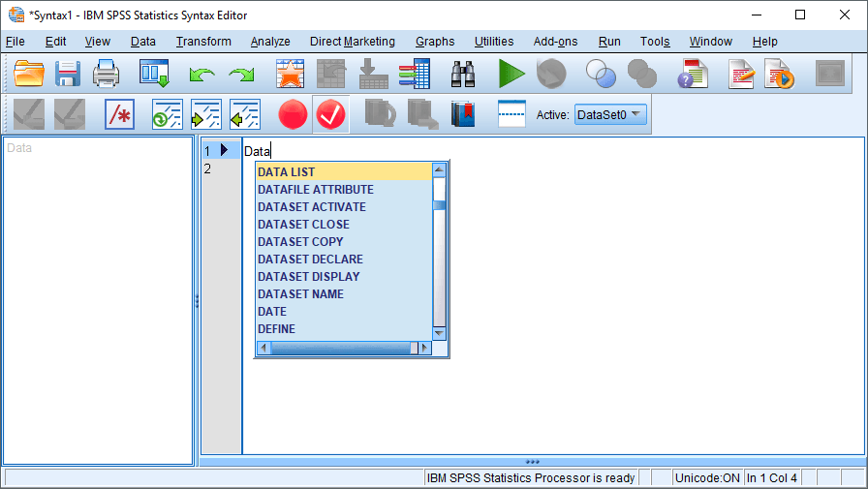Click the Variables grid icon

pyautogui.click(x=414, y=74)
